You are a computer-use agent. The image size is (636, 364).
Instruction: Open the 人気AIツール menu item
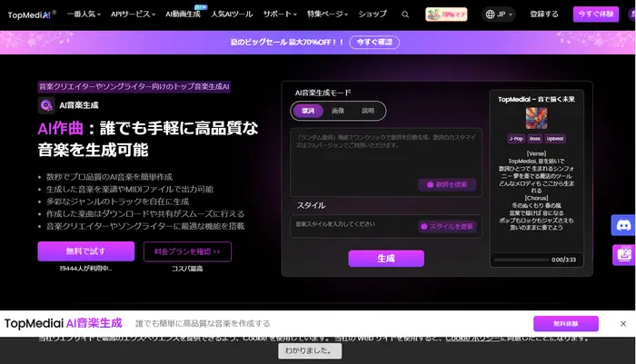click(232, 15)
